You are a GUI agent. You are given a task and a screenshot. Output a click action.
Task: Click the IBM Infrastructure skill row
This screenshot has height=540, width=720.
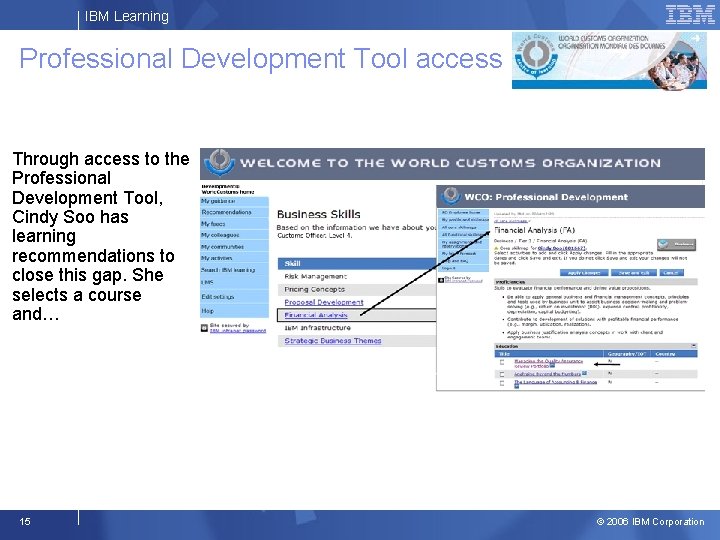click(x=357, y=328)
